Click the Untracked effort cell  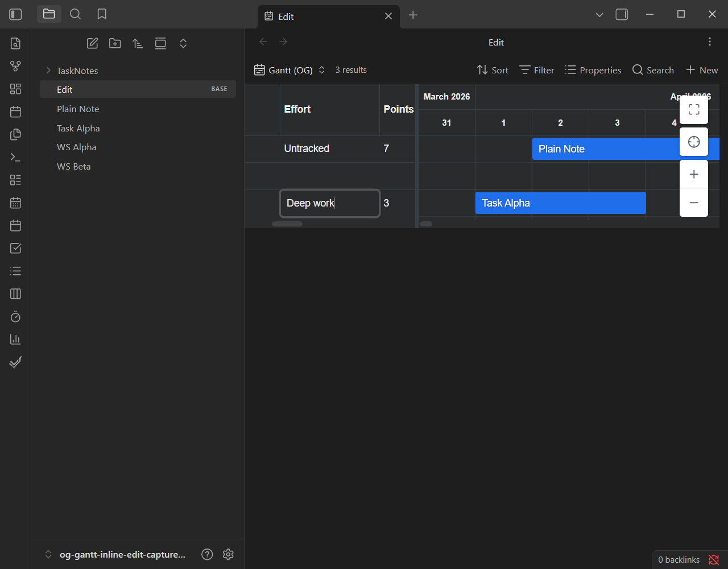(x=330, y=149)
